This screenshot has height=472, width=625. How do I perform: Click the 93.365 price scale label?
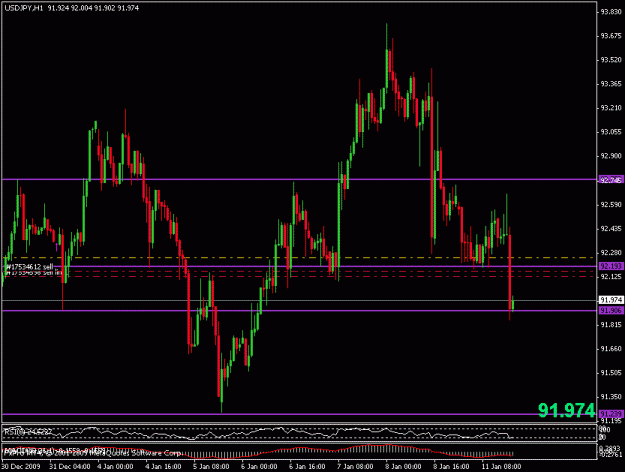[611, 84]
